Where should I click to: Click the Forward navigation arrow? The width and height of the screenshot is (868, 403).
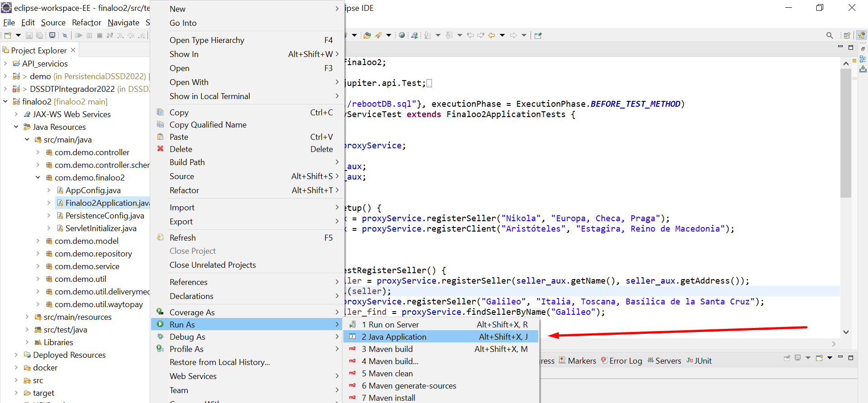tap(513, 35)
